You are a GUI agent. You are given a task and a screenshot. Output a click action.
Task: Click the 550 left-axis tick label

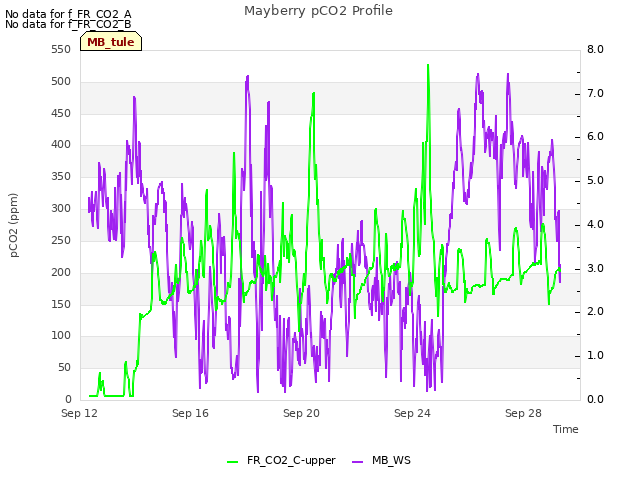click(61, 49)
